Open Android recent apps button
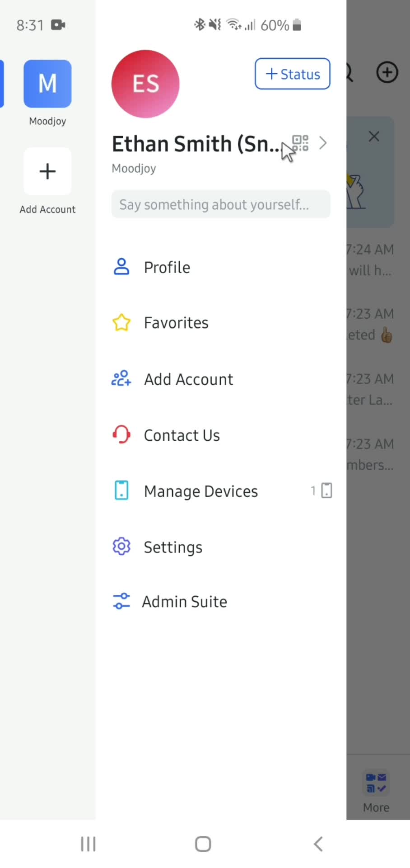410x868 pixels. pyautogui.click(x=88, y=844)
